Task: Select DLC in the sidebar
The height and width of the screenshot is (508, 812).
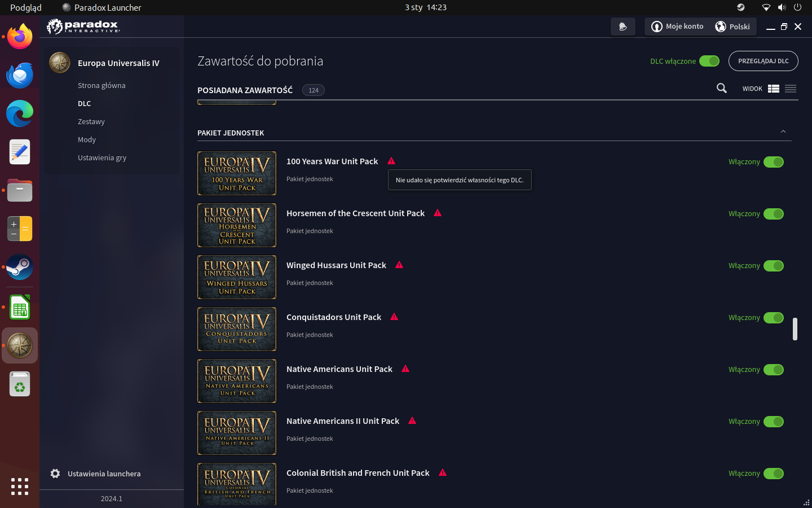Action: pyautogui.click(x=85, y=103)
